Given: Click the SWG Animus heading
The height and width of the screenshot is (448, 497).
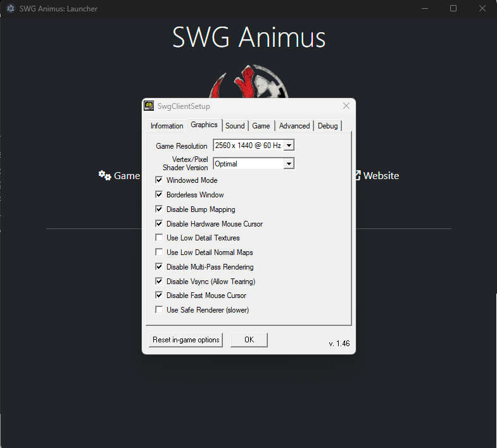Looking at the screenshot, I should 249,37.
